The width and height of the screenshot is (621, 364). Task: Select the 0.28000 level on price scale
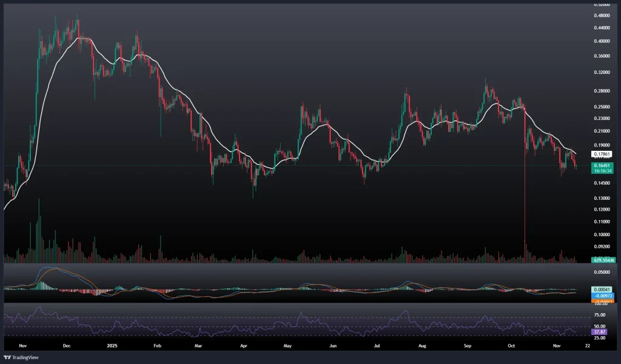pyautogui.click(x=603, y=91)
